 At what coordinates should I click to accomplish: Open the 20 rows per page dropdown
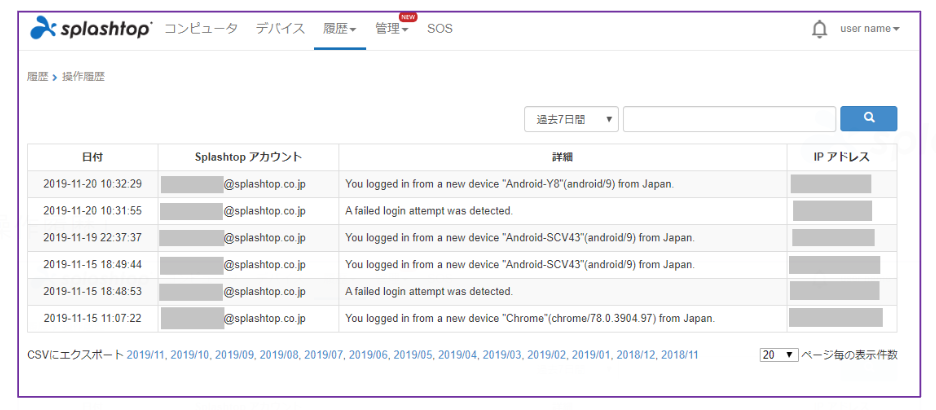[779, 354]
